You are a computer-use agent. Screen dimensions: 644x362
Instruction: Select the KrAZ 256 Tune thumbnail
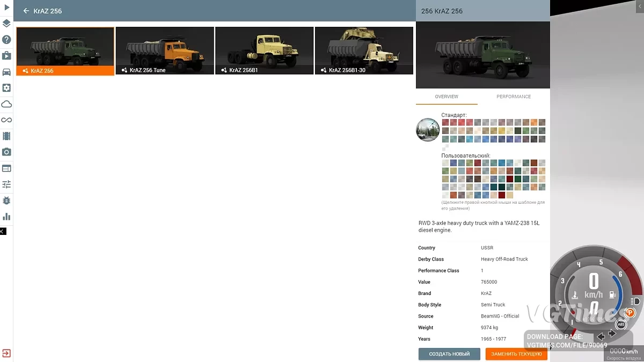(x=164, y=50)
